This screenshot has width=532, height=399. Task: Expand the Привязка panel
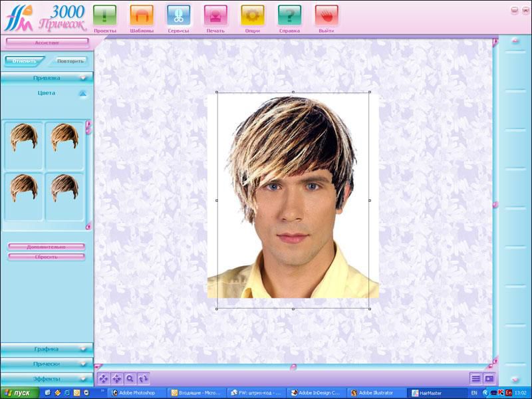pos(47,78)
